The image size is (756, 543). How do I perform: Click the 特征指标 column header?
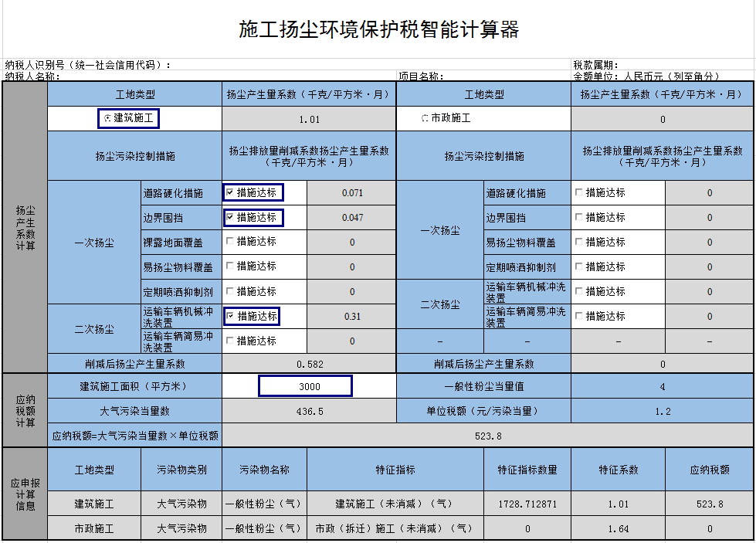click(x=395, y=470)
